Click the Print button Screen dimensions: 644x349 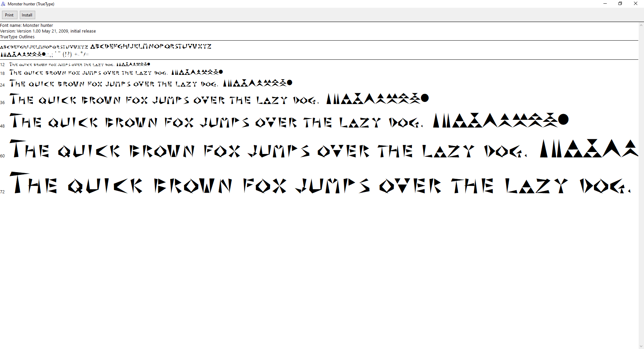[9, 15]
